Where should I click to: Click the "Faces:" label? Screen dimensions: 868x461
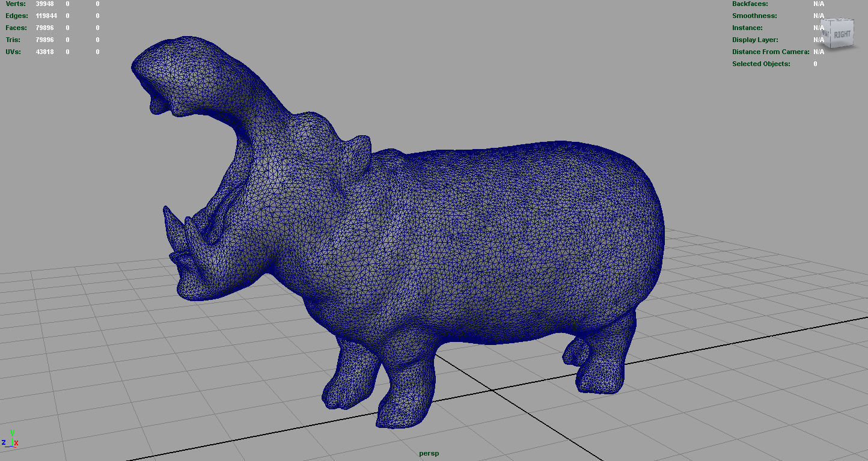coord(16,28)
